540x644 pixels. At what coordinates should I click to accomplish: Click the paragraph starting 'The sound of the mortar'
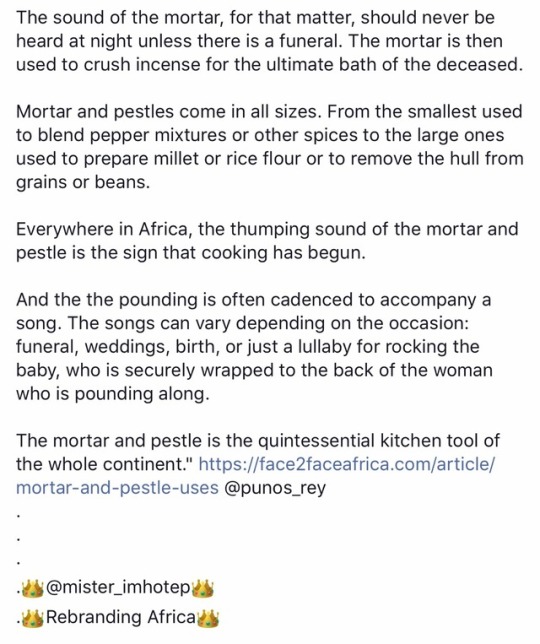pos(269,41)
